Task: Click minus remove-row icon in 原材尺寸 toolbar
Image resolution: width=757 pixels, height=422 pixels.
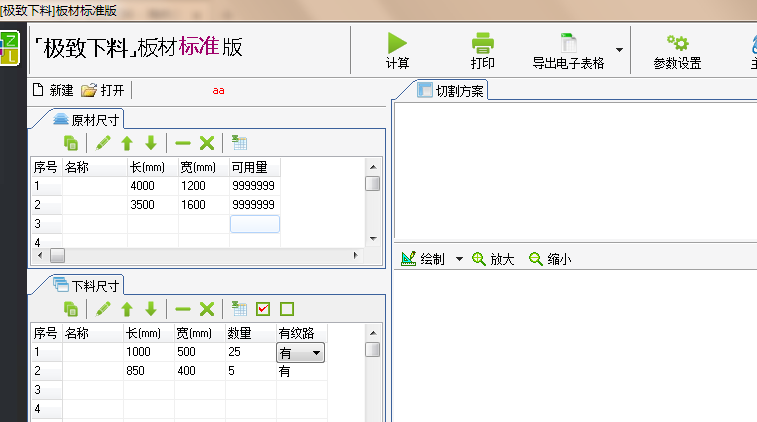Action: pos(183,143)
